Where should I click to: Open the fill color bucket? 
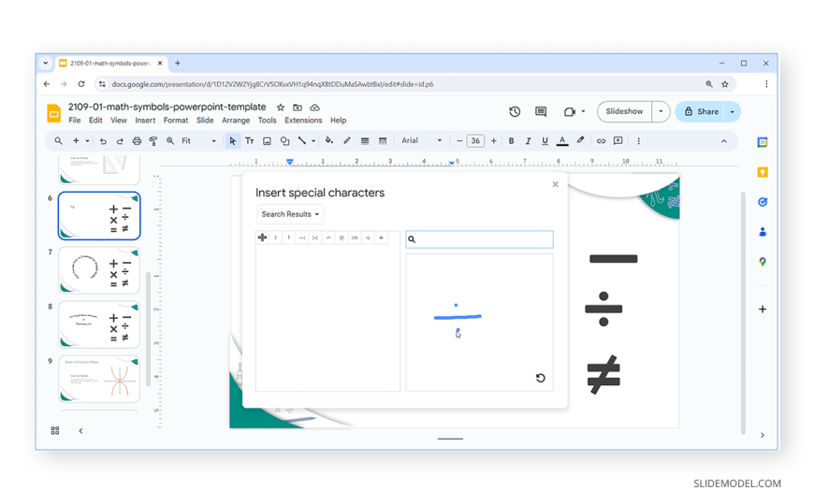coord(328,140)
